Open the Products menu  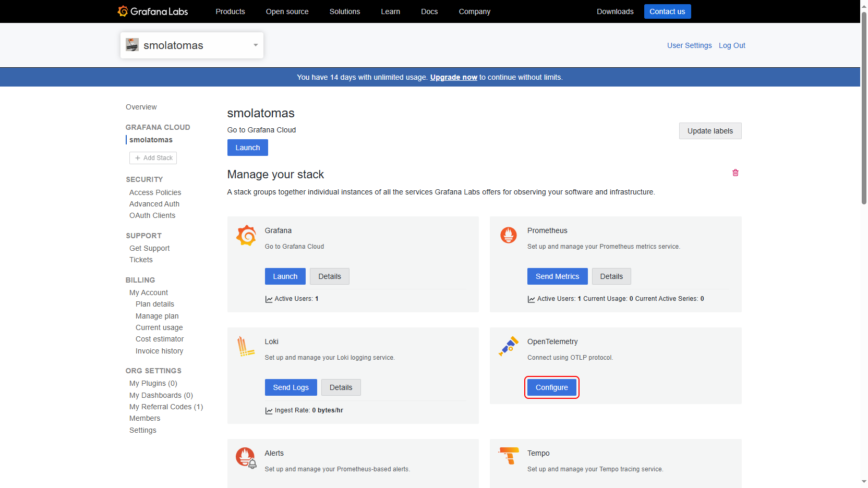click(230, 11)
